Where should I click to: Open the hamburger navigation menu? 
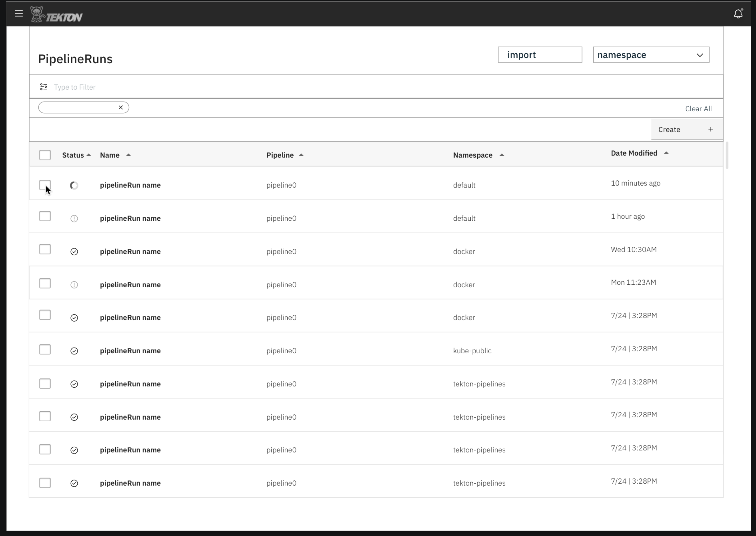click(19, 13)
